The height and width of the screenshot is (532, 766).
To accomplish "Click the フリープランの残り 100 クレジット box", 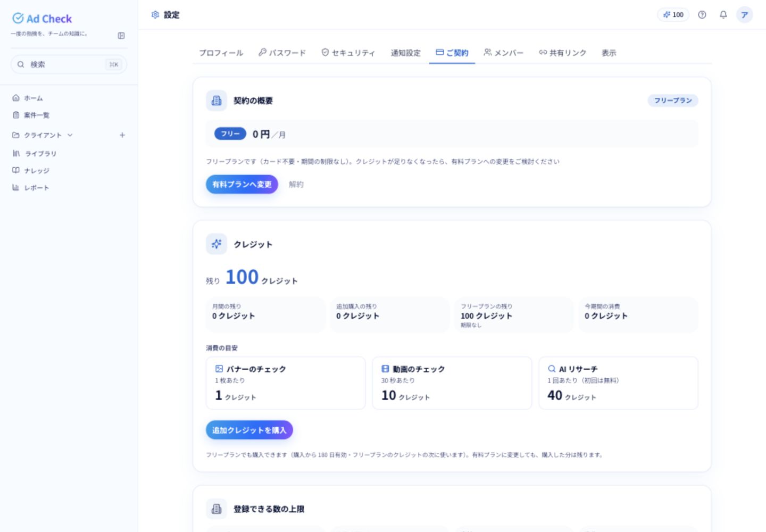I will point(514,315).
